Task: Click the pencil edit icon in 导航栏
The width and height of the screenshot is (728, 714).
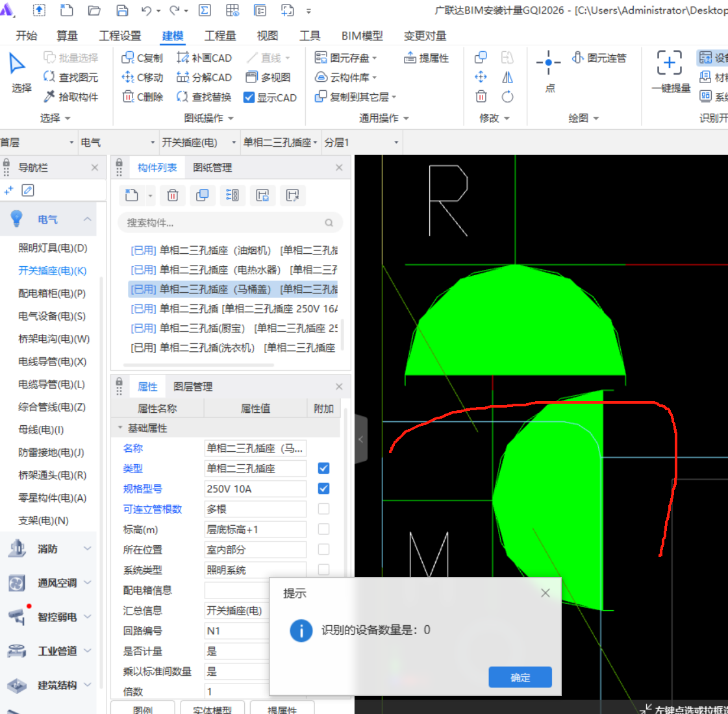Action: 28,190
